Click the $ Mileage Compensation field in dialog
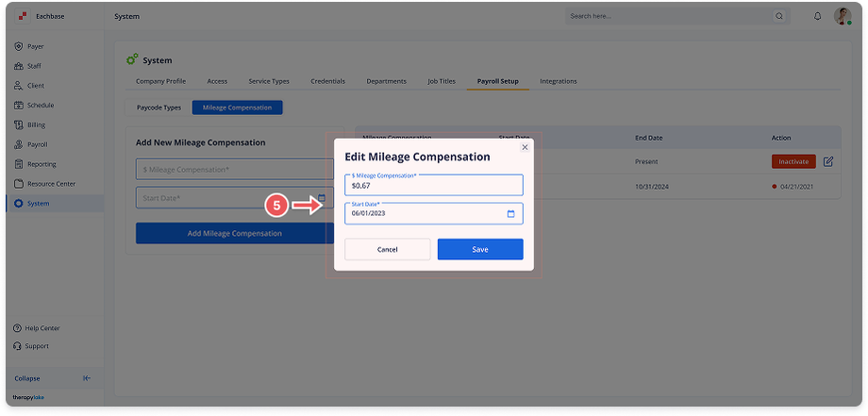The height and width of the screenshot is (416, 868). [433, 186]
